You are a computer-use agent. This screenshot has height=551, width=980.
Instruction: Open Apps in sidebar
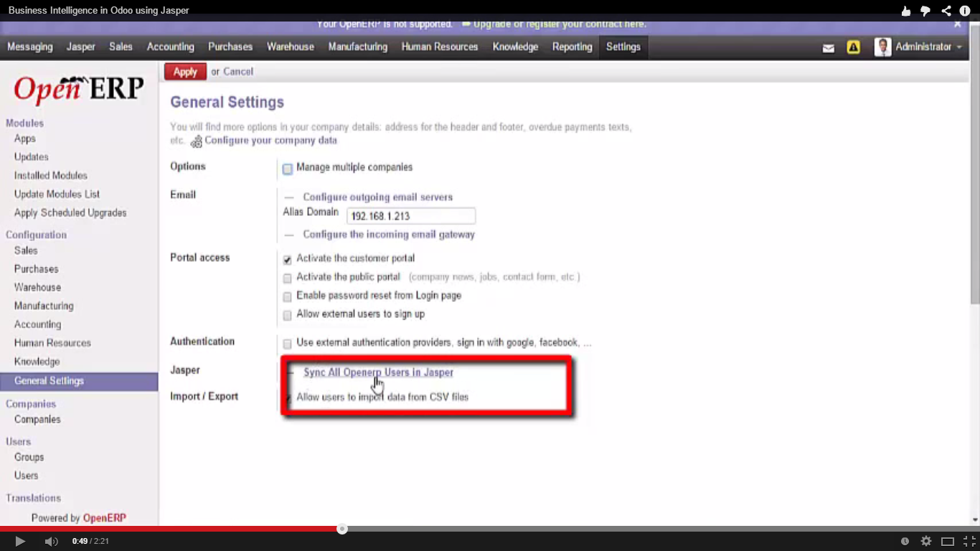pos(25,138)
